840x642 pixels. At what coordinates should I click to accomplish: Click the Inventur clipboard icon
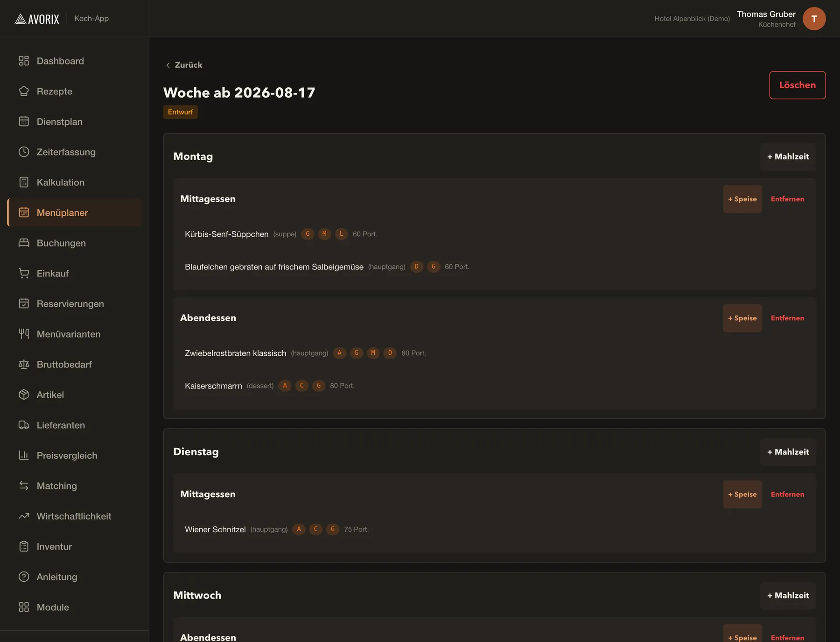click(24, 546)
